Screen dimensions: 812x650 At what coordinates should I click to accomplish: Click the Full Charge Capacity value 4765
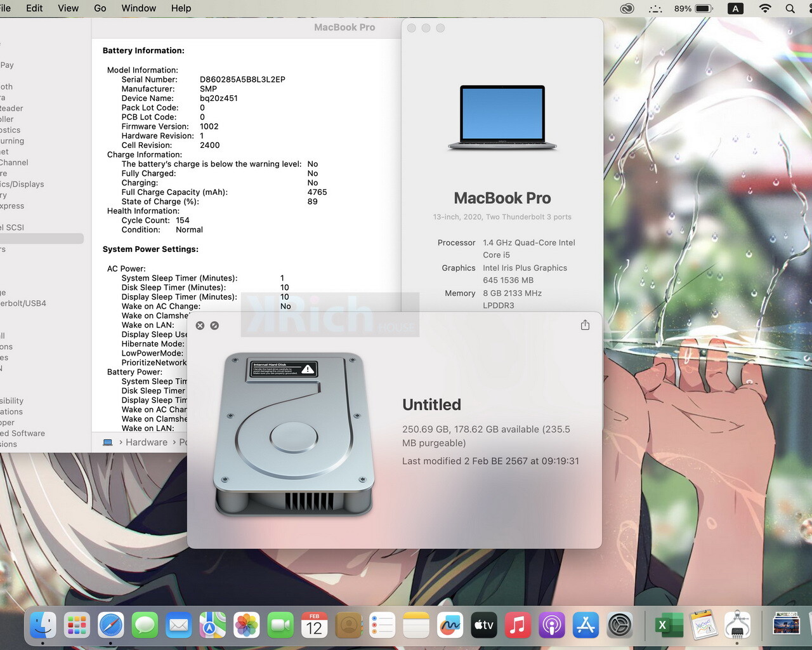click(x=317, y=192)
